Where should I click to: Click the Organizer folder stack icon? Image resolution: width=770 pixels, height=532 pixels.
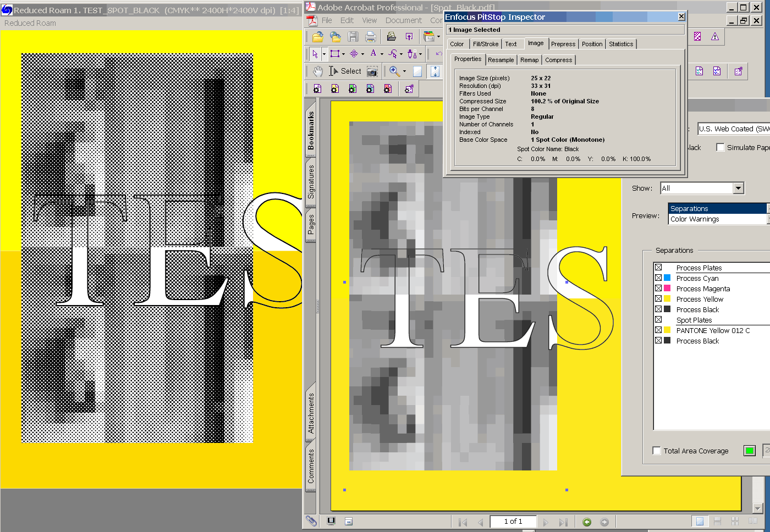click(x=391, y=37)
